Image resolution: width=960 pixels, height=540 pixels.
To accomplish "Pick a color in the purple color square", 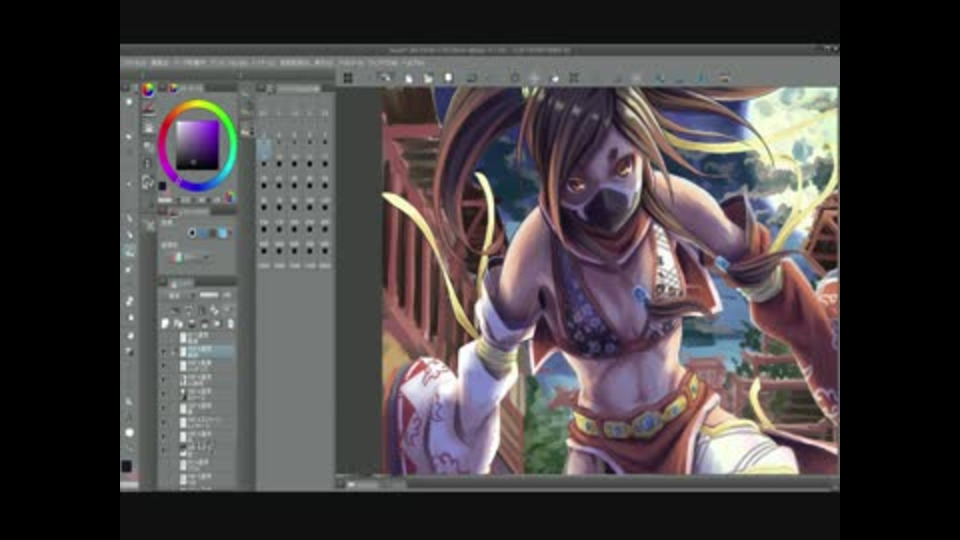I will coord(196,143).
